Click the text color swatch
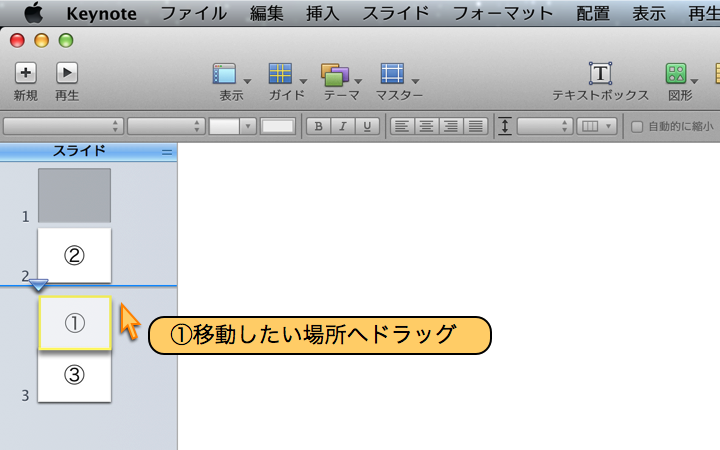The image size is (720, 450). click(x=277, y=126)
